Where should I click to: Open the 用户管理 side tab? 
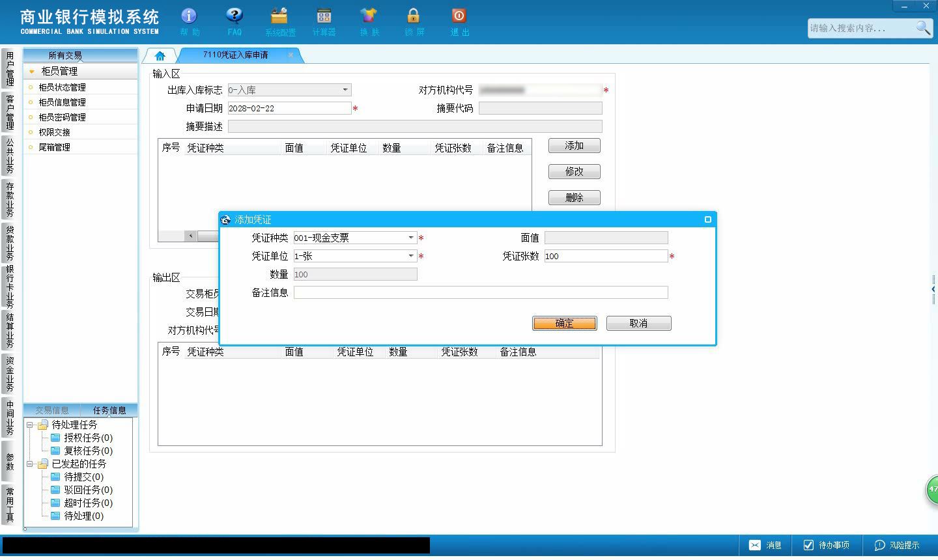pos(10,69)
